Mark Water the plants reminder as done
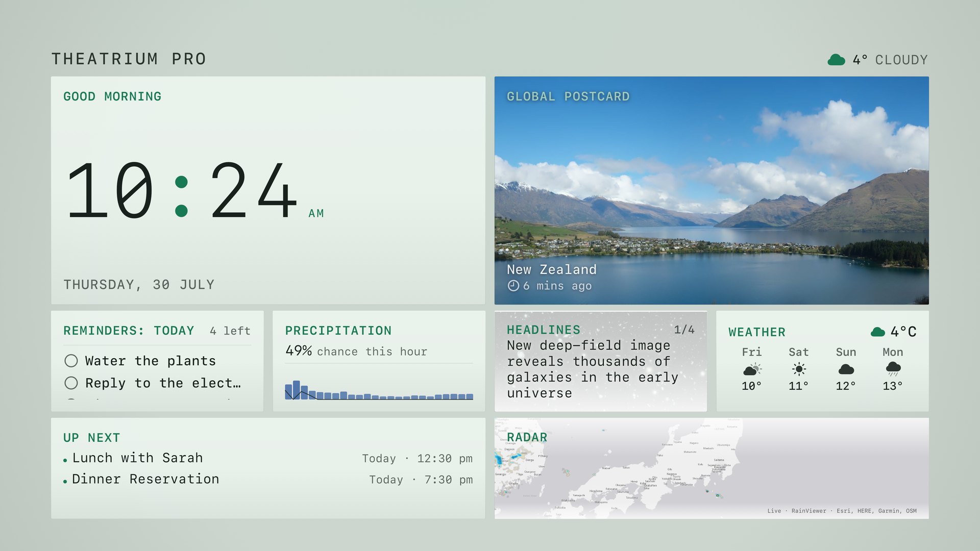The image size is (980, 551). 71,361
